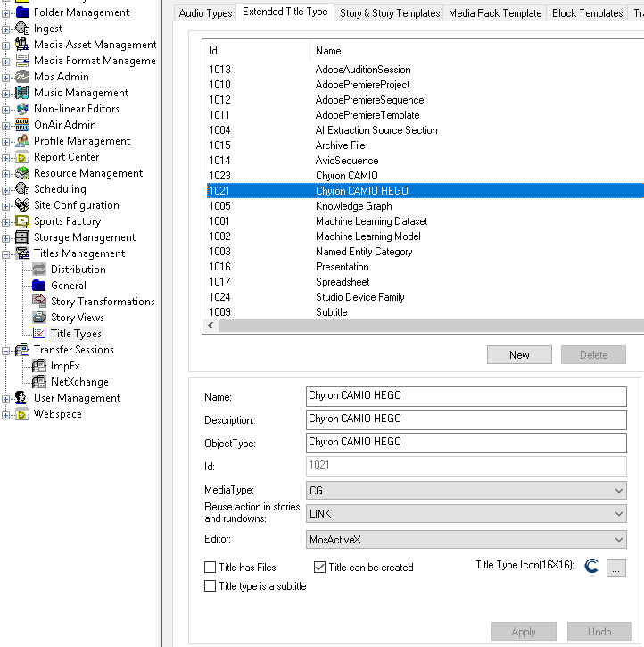Open the Media Pack Template tab
This screenshot has height=647, width=644.
(x=495, y=13)
